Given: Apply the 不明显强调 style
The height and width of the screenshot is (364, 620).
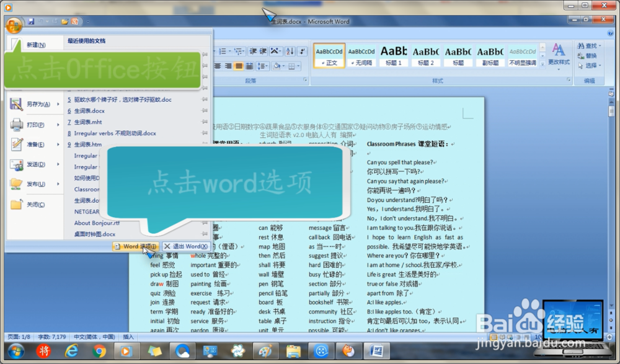Looking at the screenshot, I should [x=522, y=55].
